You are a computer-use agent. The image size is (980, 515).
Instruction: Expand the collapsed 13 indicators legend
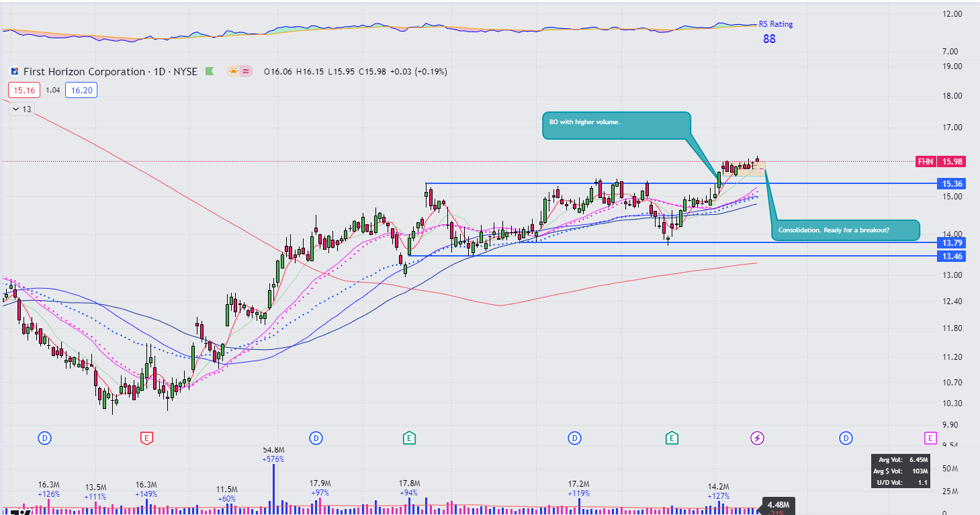[21, 109]
